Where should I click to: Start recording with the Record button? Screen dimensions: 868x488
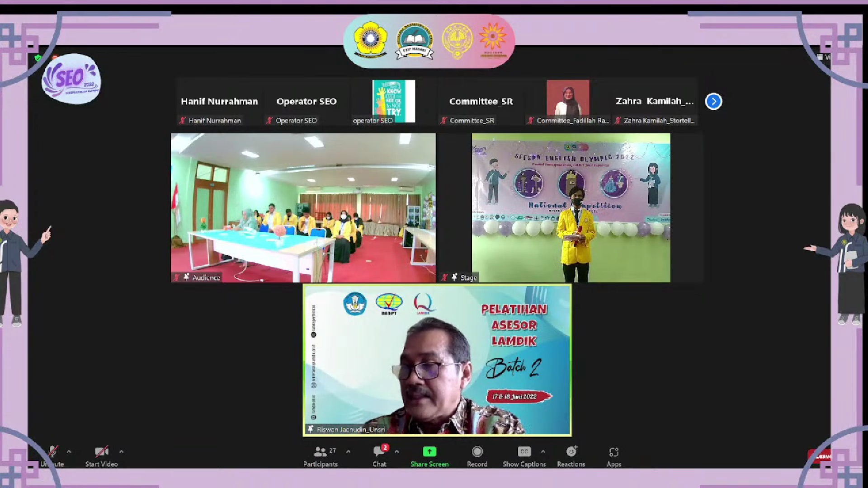coord(477,456)
